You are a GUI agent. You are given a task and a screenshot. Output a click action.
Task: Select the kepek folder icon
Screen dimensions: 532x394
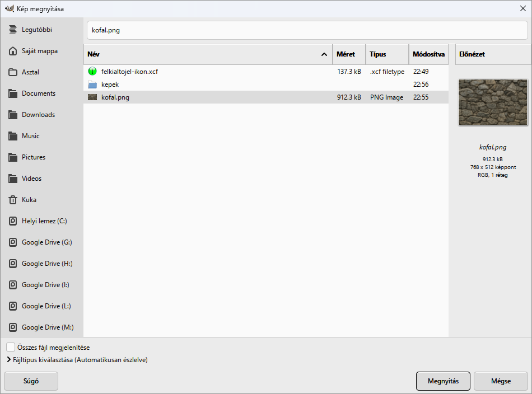point(92,85)
